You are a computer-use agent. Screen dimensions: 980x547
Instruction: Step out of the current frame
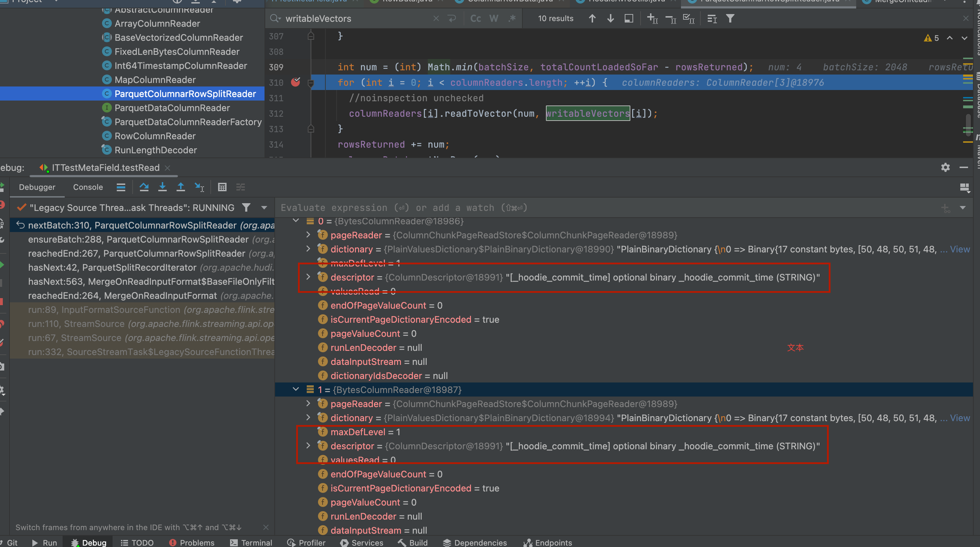181,187
